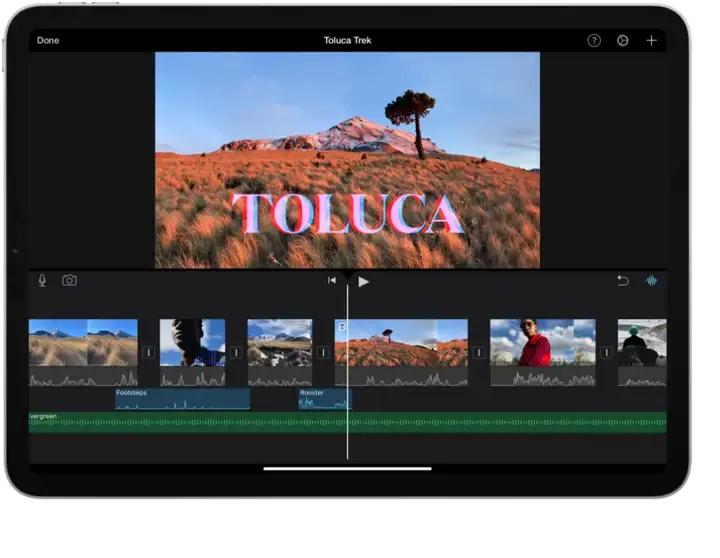
Task: Toggle audio waveforms display icon
Action: coord(652,281)
